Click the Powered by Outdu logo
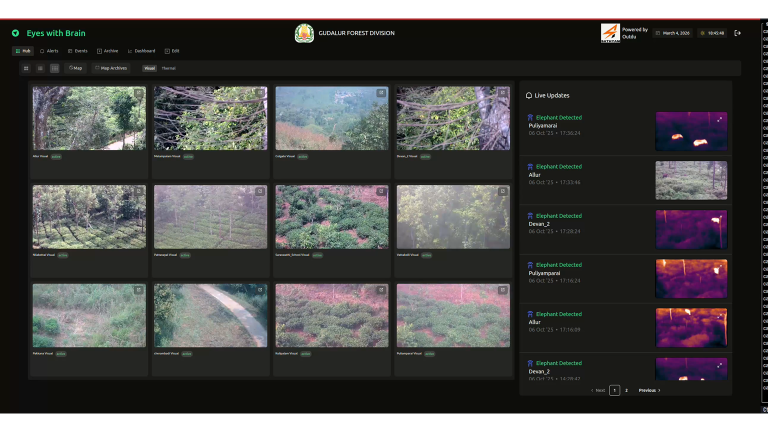The image size is (768, 432). coord(610,33)
